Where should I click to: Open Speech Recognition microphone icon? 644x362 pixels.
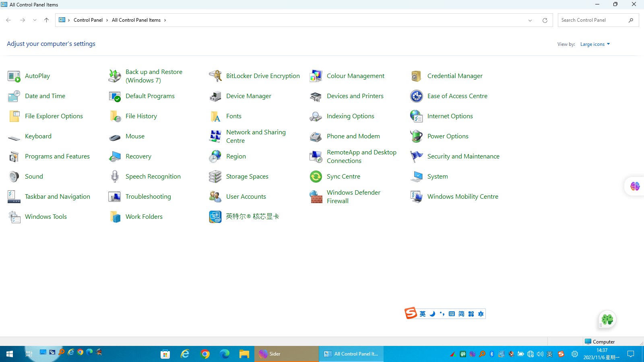(115, 177)
